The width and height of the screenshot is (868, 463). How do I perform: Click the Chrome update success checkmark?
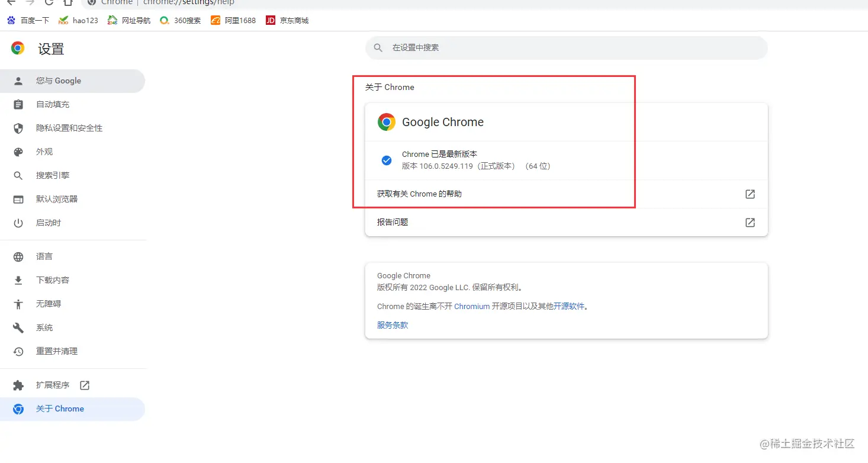click(x=386, y=160)
